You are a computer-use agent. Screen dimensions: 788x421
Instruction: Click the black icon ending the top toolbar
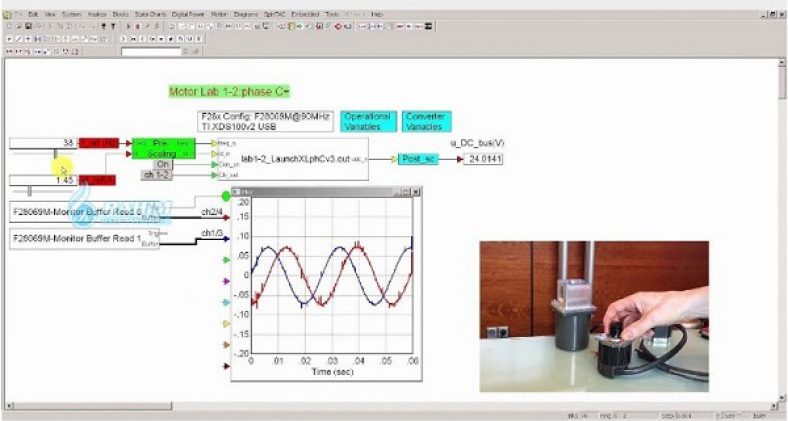429,26
